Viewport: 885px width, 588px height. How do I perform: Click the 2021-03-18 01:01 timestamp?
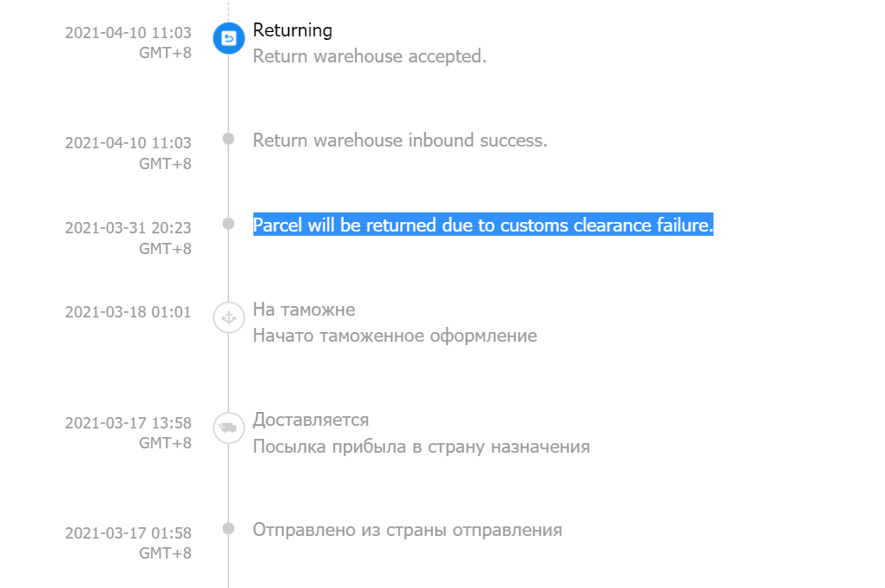click(128, 312)
